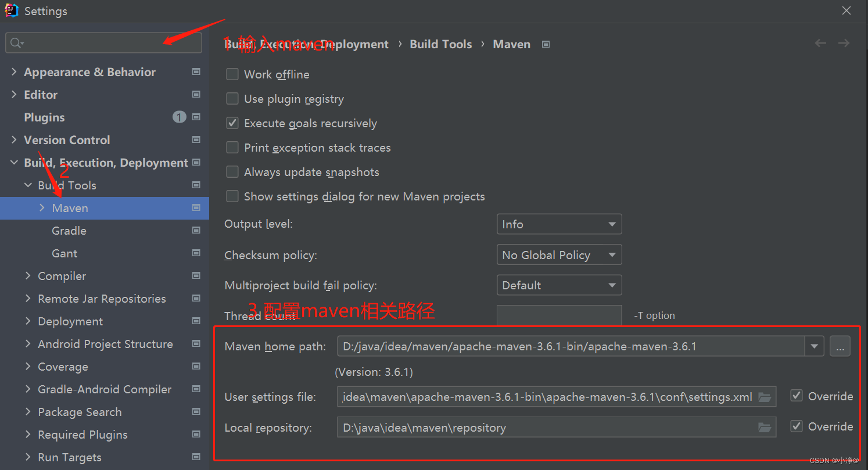Click the browse button for Maven home path

(840, 346)
